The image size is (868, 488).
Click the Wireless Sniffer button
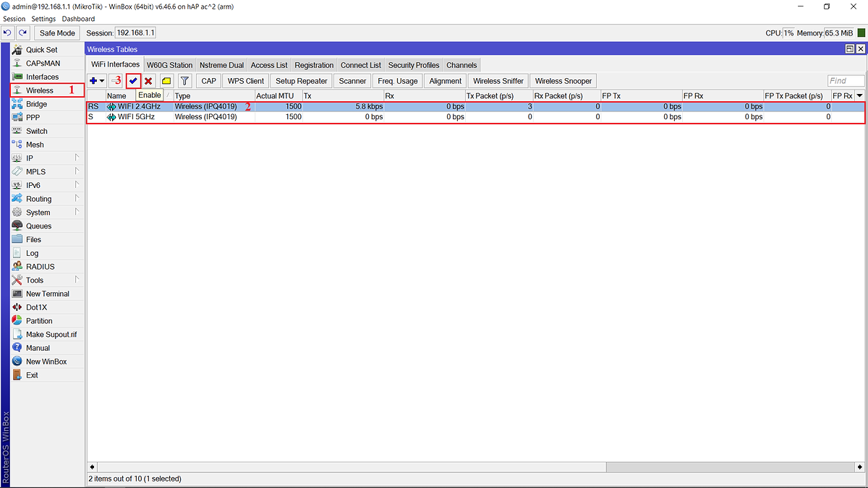[x=498, y=81]
